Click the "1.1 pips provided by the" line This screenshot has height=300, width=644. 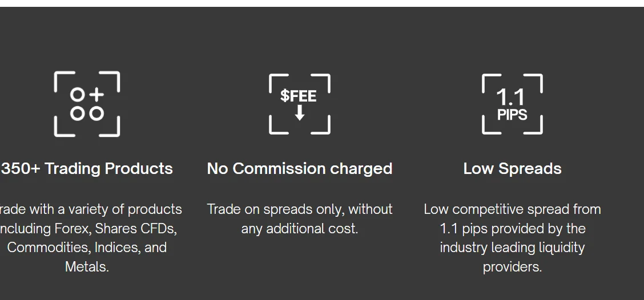point(512,229)
